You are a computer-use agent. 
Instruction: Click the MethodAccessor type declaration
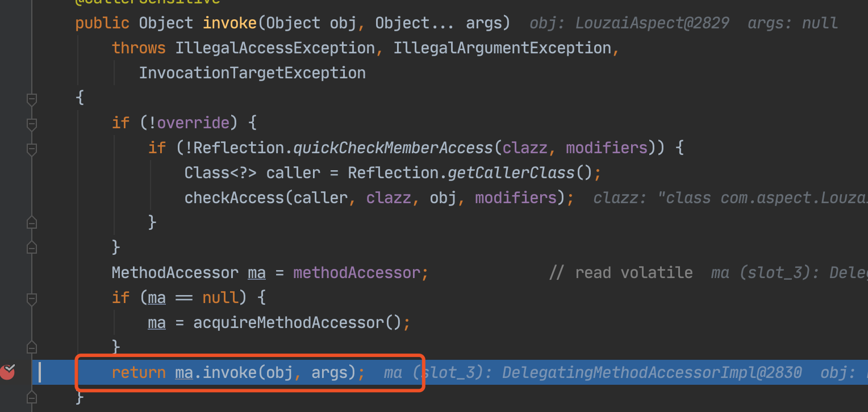(x=175, y=273)
